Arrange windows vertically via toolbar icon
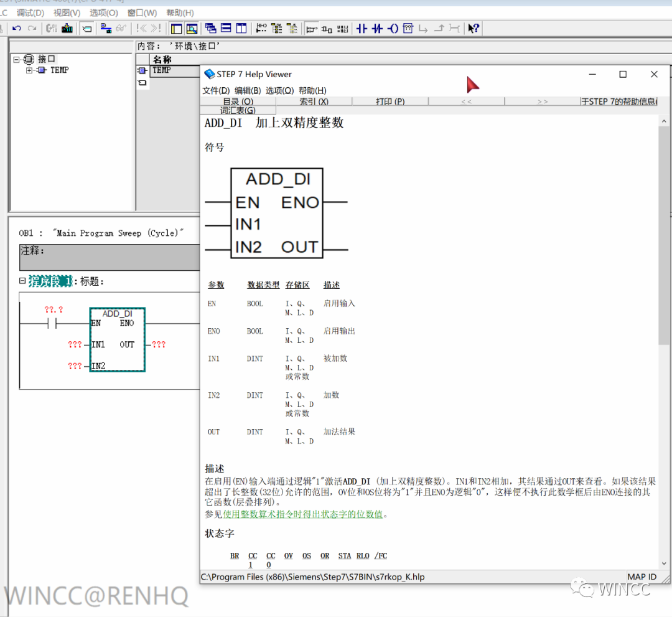The image size is (672, 617). coord(241,28)
